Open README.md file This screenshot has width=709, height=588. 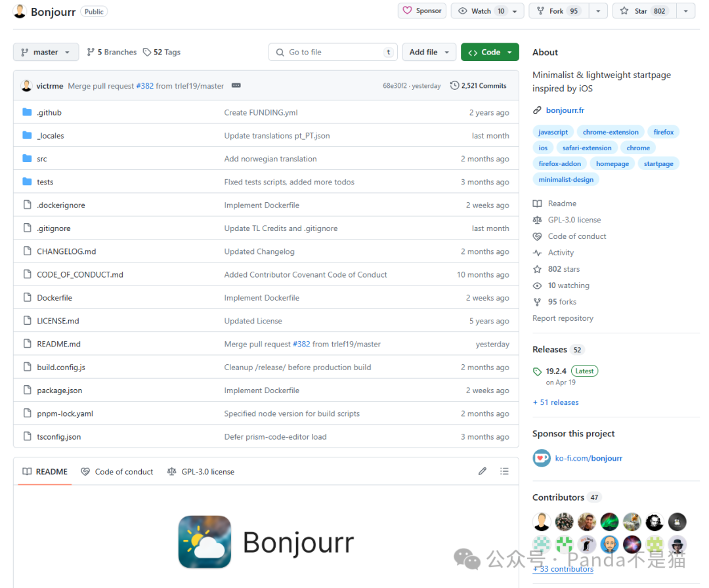coord(59,344)
